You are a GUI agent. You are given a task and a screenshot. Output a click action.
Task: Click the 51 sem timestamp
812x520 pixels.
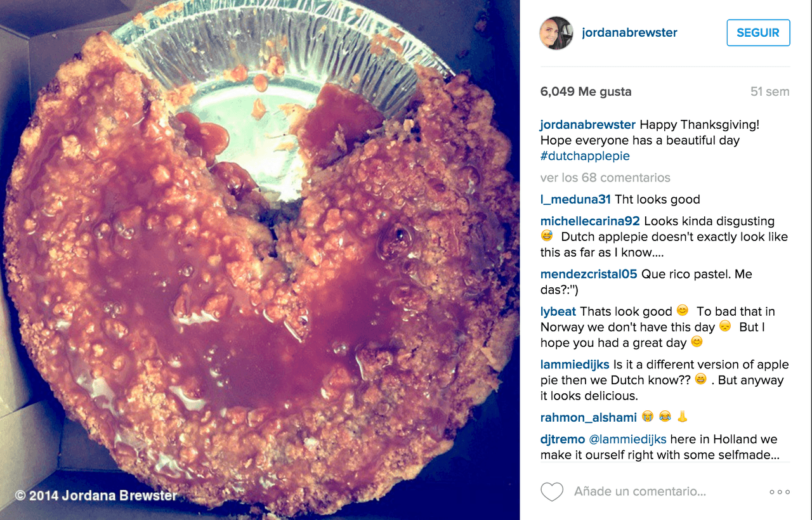point(769,92)
